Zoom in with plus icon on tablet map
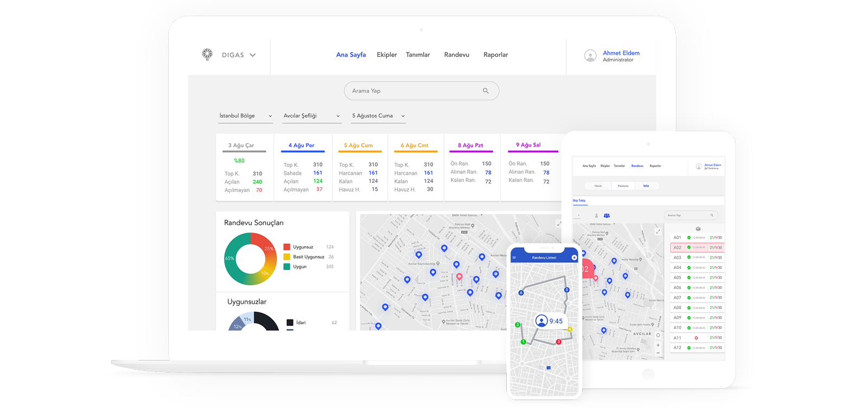The height and width of the screenshot is (418, 868). coord(658,345)
